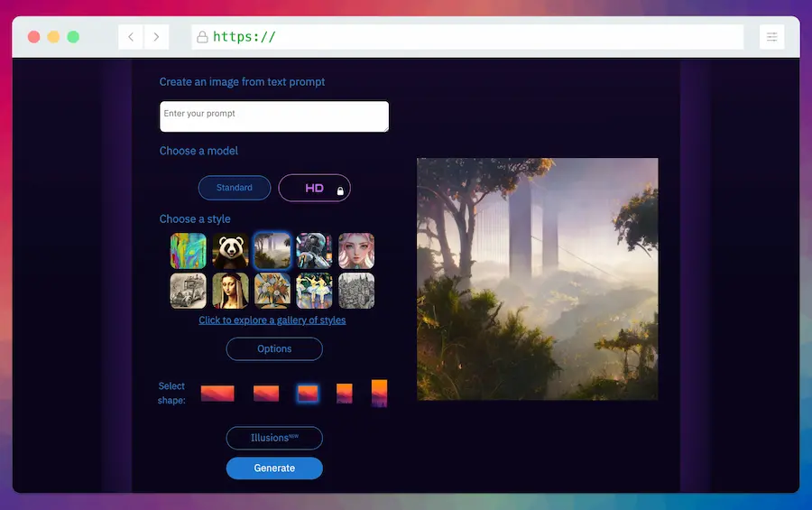Choose the panda style thumbnail
This screenshot has height=510, width=812.
230,251
